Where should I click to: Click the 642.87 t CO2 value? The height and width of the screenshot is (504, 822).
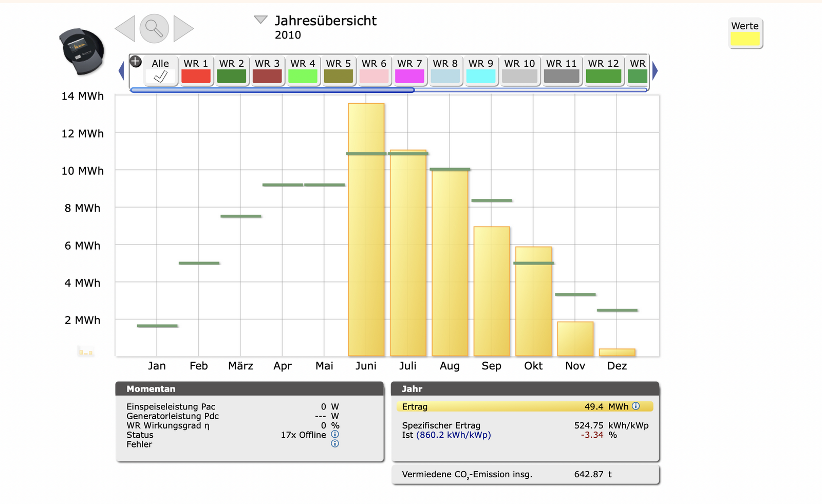(593, 474)
